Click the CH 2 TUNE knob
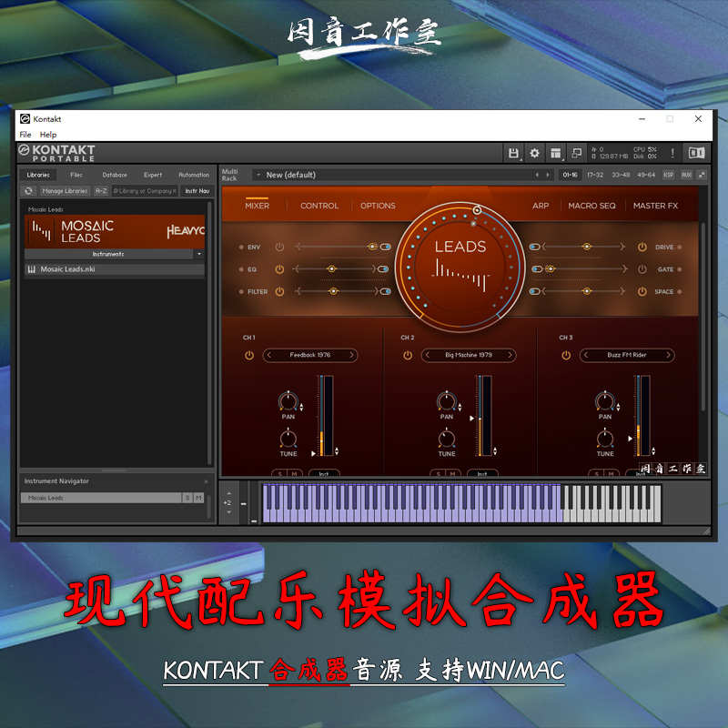The image size is (728, 728). [x=447, y=439]
